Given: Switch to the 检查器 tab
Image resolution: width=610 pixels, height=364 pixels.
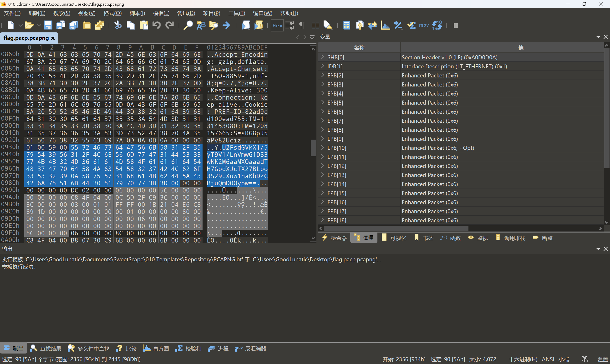Looking at the screenshot, I should point(334,238).
